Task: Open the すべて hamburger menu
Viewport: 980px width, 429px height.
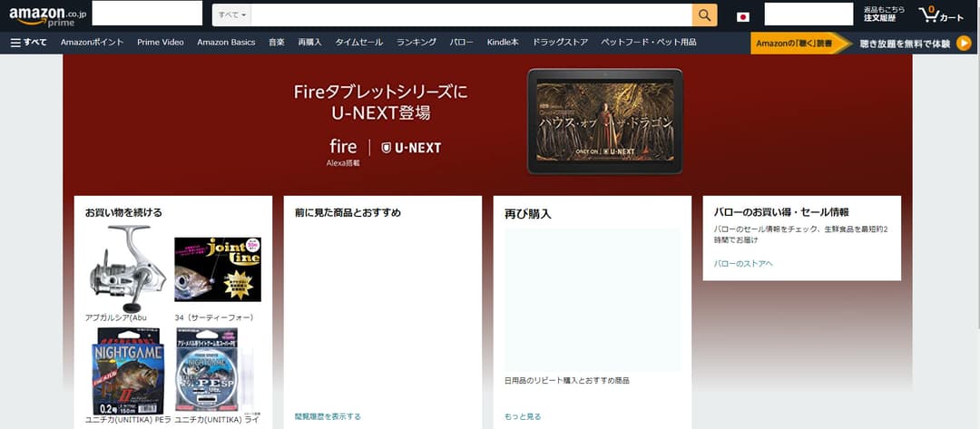Action: (29, 43)
